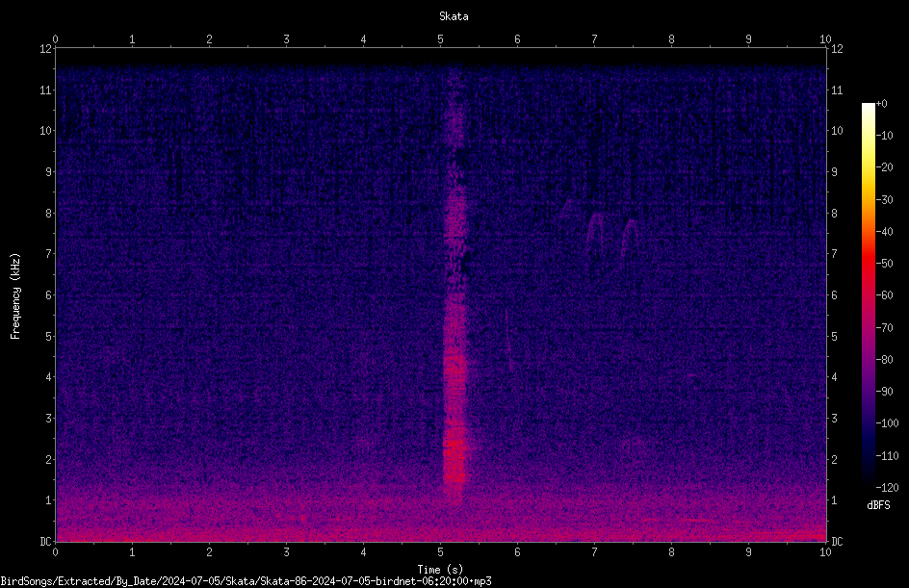
Task: Click tick "4" on the top time axis
Action: pyautogui.click(x=363, y=39)
